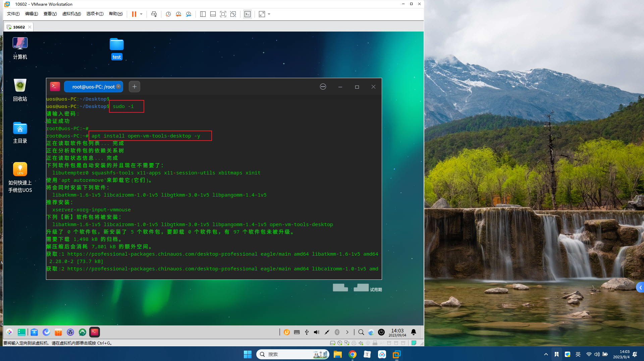Show hidden Windows tray icons
The height and width of the screenshot is (361, 644).
[x=546, y=354]
